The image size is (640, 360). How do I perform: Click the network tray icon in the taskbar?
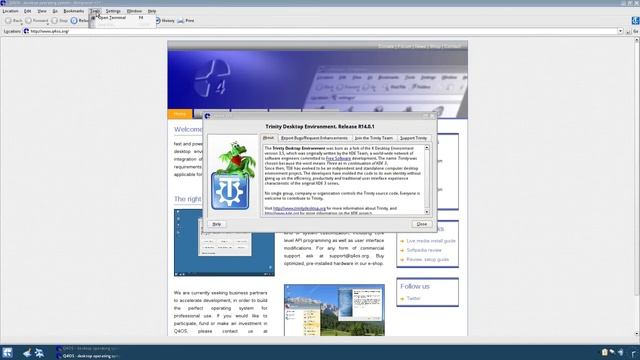pos(613,352)
